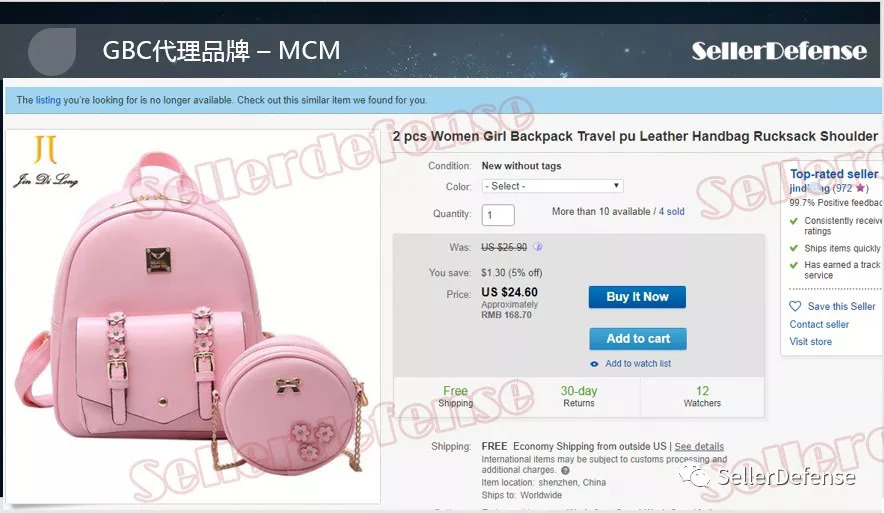Click the Quantity input field
This screenshot has height=513, width=884.
[498, 215]
